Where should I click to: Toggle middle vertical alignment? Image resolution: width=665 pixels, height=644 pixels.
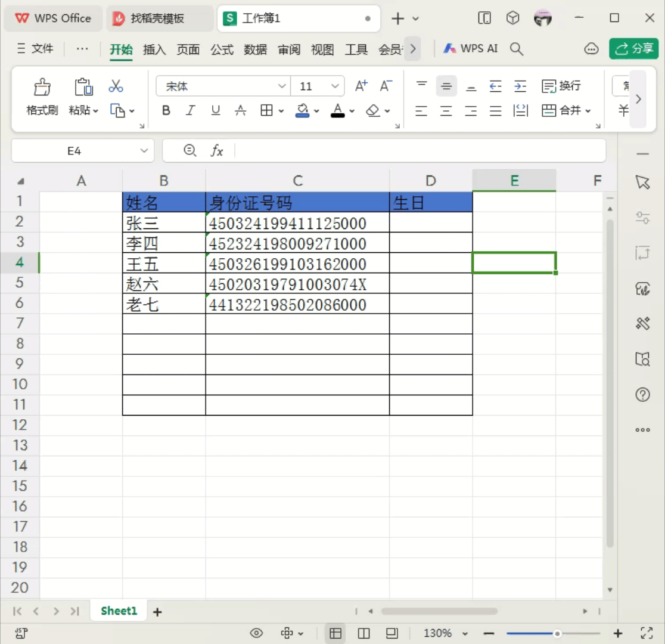click(x=446, y=86)
